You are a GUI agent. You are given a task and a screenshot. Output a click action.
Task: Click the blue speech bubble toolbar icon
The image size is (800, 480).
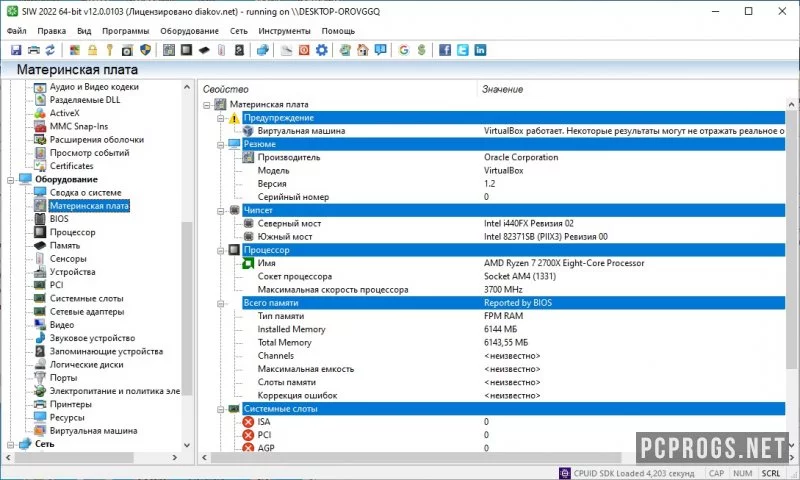[380, 50]
